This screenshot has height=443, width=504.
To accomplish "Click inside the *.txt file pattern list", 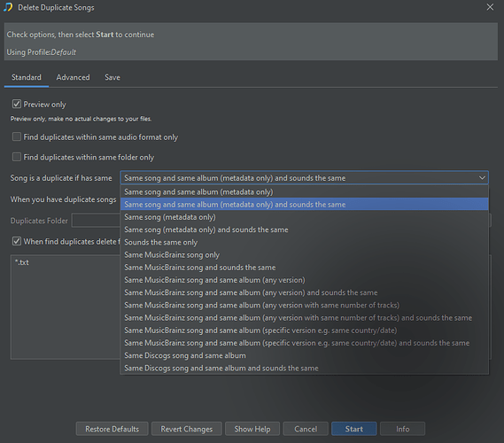I will [66, 307].
